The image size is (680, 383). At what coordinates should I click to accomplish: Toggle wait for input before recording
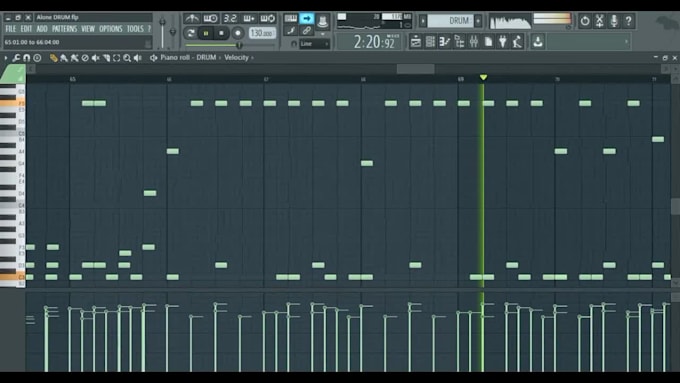pos(210,18)
